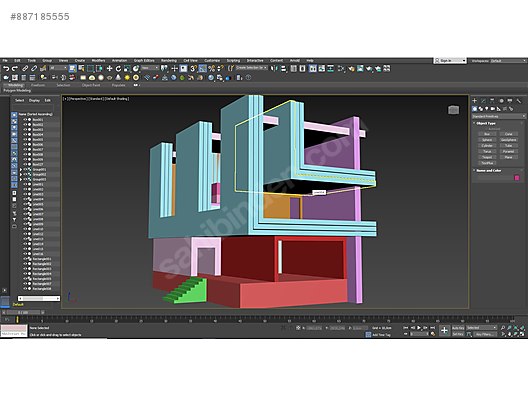The width and height of the screenshot is (528, 396).
Task: Open the Utilities command panel tab
Action: pos(519,101)
